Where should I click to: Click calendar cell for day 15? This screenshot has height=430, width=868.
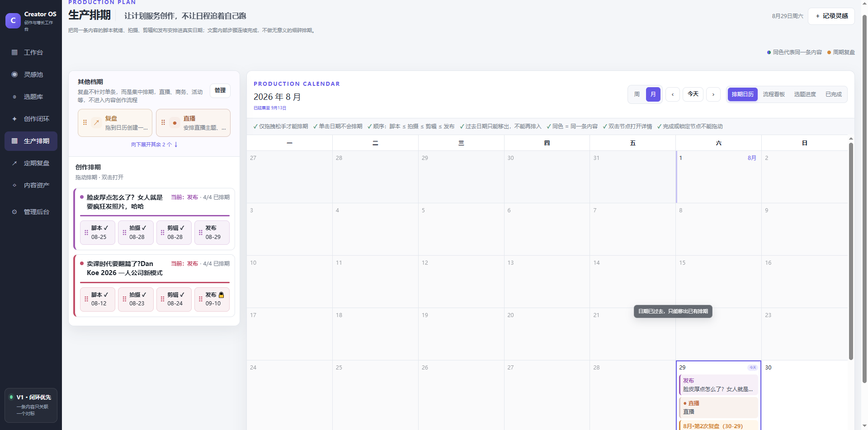pyautogui.click(x=718, y=281)
